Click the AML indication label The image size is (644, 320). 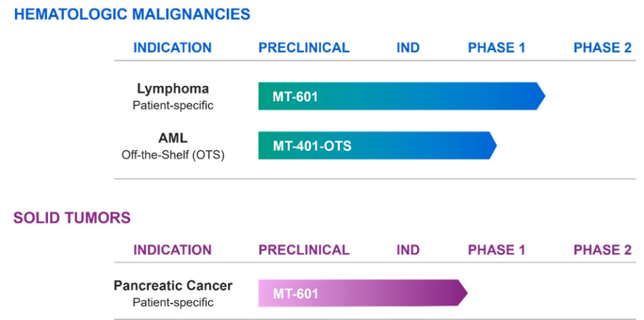[173, 138]
